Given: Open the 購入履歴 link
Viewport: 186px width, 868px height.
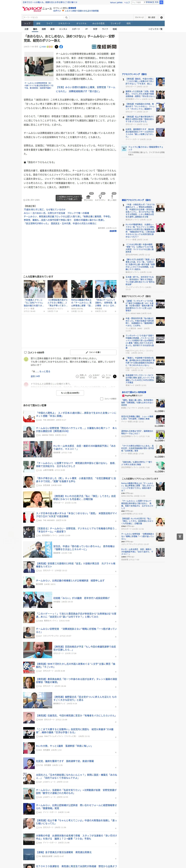Looking at the screenshot, I should [x=152, y=18].
